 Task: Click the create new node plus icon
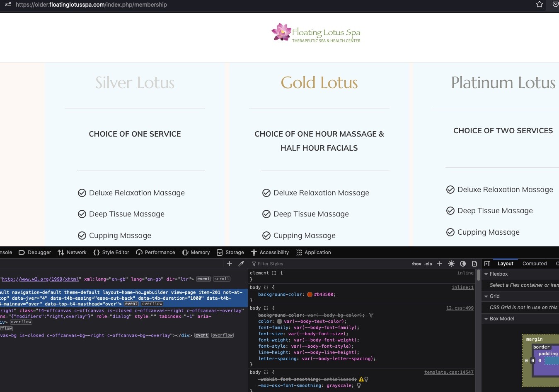[x=230, y=264]
